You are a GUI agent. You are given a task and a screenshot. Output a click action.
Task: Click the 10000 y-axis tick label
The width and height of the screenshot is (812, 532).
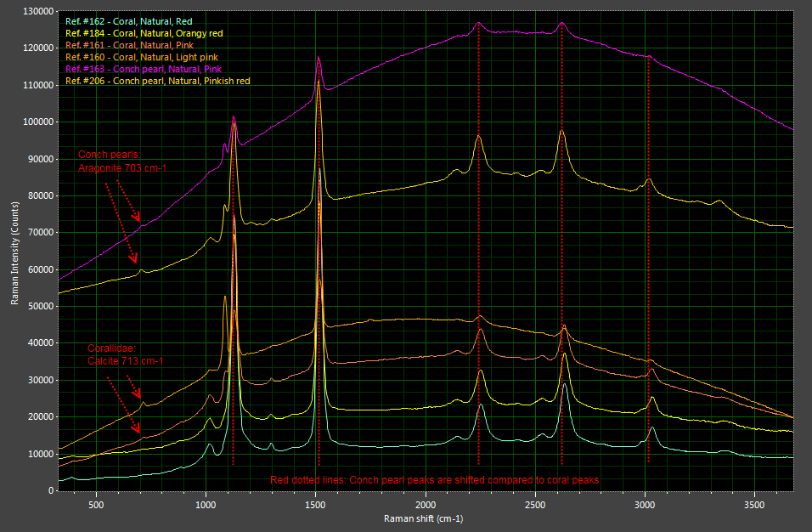41,455
